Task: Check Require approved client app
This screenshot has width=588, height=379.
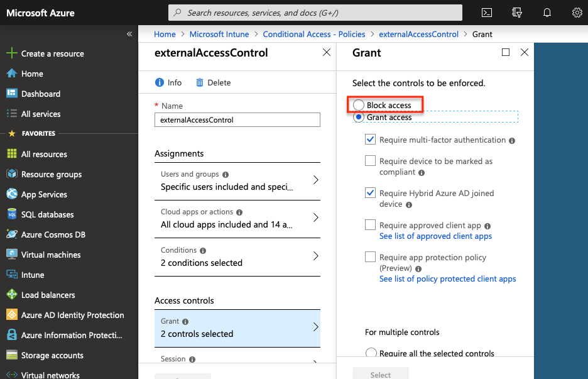Action: (371, 225)
